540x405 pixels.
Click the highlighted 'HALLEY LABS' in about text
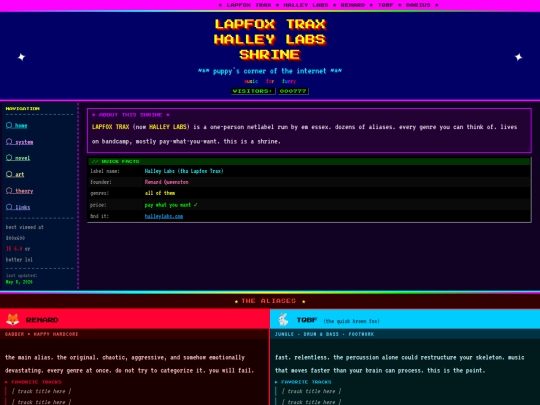pos(168,127)
